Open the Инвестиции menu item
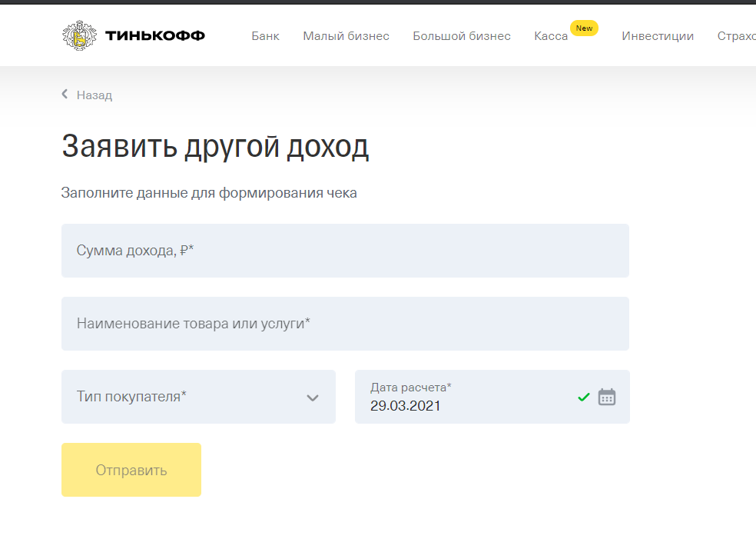 [x=658, y=36]
